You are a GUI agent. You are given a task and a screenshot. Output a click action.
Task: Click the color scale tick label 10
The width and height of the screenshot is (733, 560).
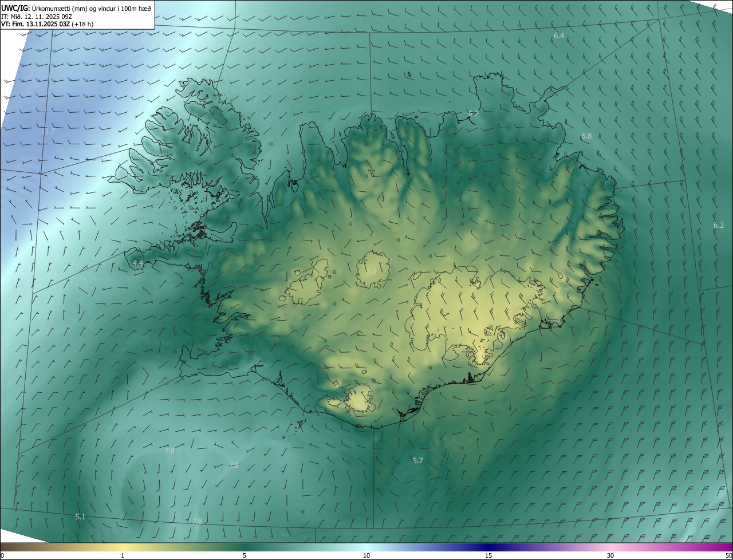click(x=366, y=555)
